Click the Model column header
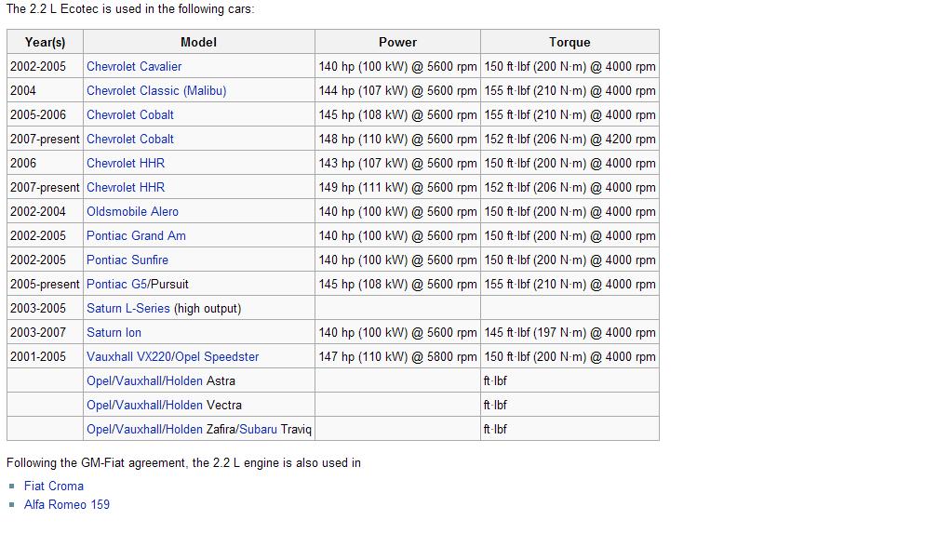Image resolution: width=938 pixels, height=560 pixels. pos(198,42)
